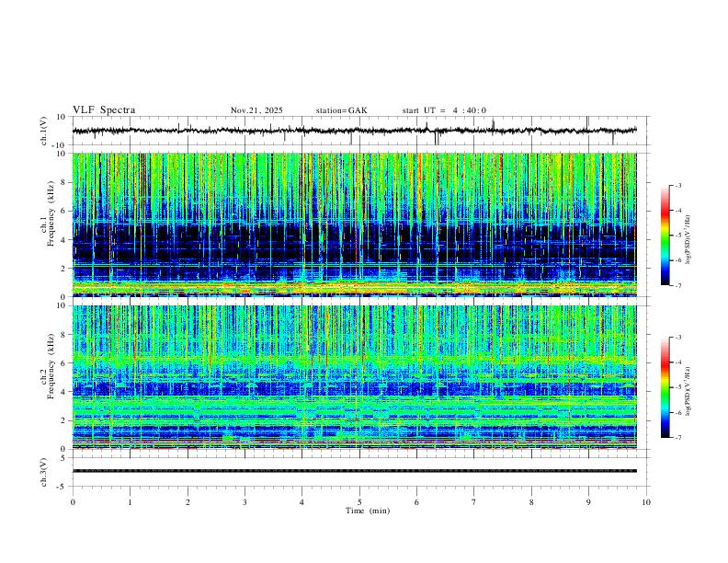Click the log(PSD) label beside ch.2 color bar
The width and height of the screenshot is (728, 563).
coord(688,391)
